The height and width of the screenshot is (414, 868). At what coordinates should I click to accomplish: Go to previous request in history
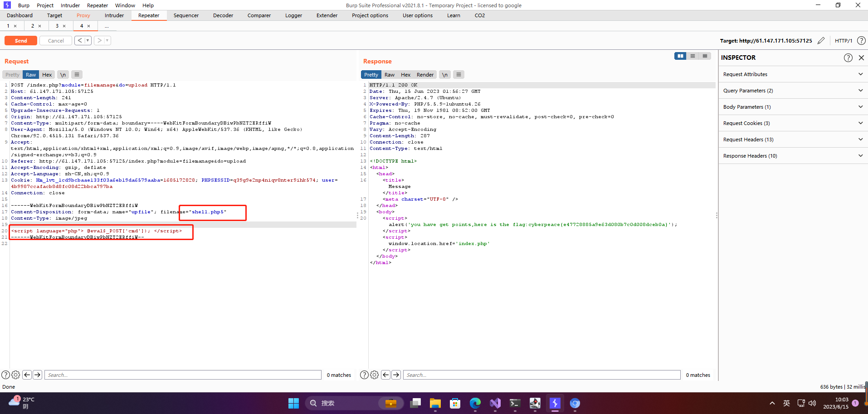coord(80,41)
